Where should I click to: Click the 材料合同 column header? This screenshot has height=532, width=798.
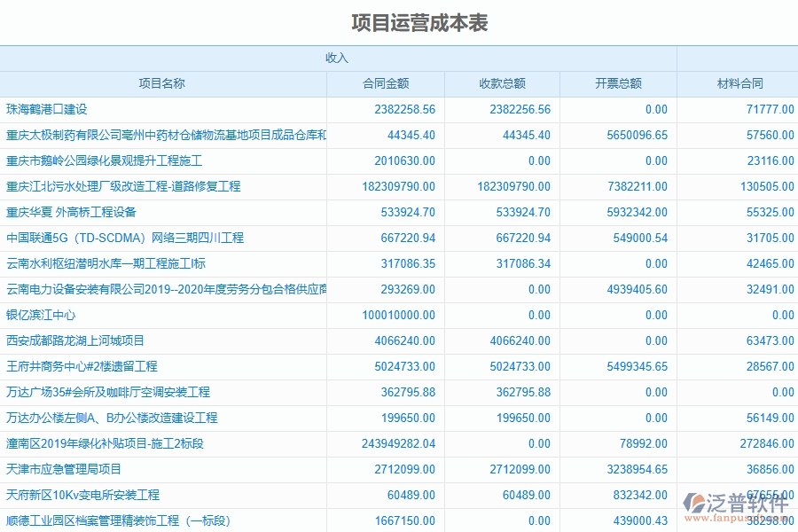click(x=736, y=83)
